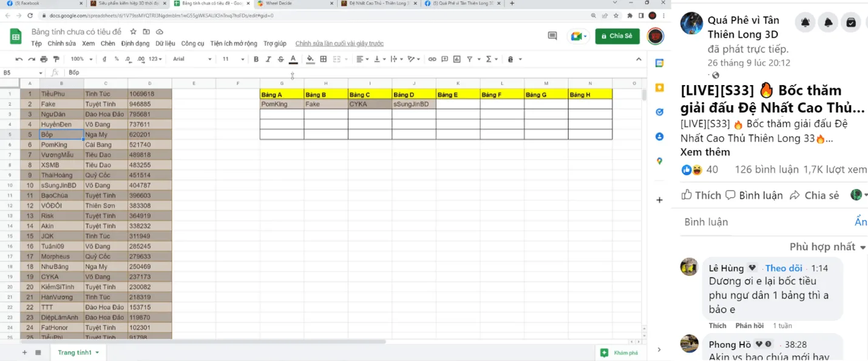The width and height of the screenshot is (868, 361).
Task: Open the borders tool
Action: (324, 59)
